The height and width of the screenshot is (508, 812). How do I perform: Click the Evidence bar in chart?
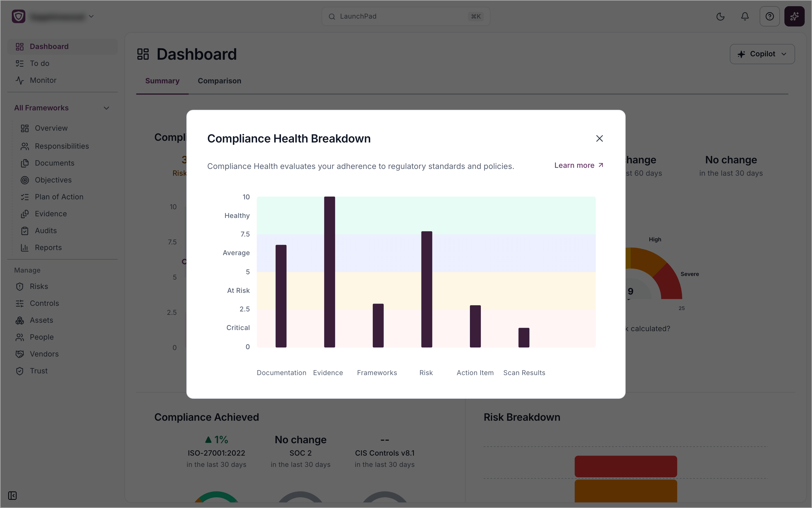[330, 272]
